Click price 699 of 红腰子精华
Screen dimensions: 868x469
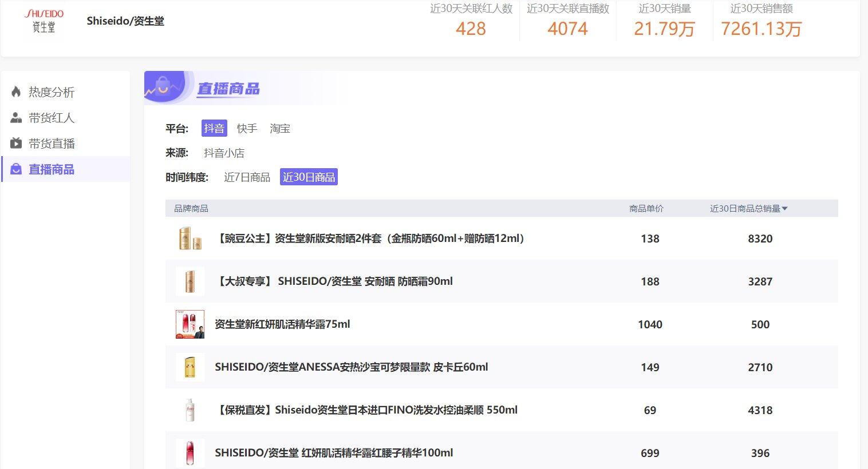click(650, 454)
